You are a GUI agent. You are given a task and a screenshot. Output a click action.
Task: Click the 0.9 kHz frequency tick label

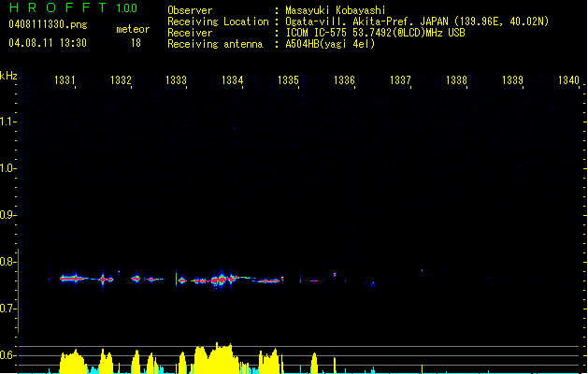7,215
